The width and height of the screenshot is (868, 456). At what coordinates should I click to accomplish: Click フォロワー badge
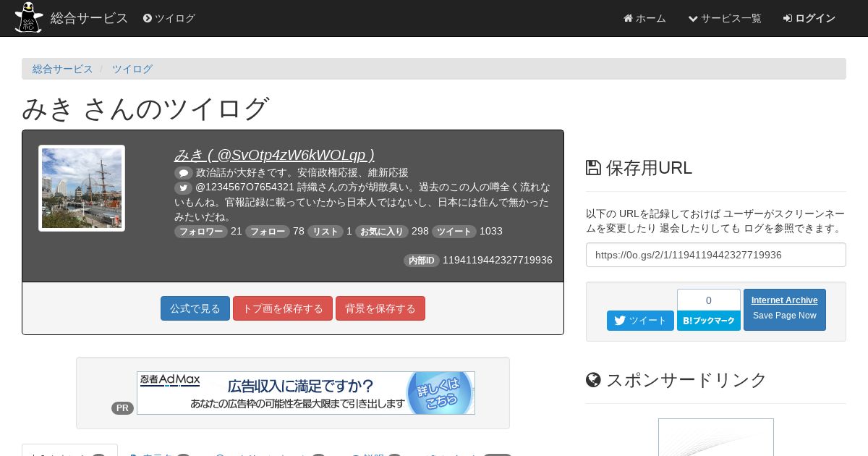point(201,232)
